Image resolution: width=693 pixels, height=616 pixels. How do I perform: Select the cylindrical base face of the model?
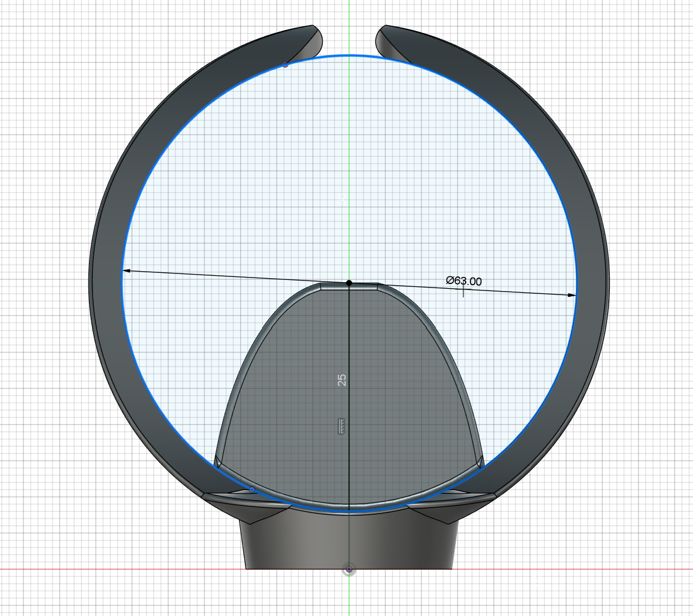coord(349,543)
